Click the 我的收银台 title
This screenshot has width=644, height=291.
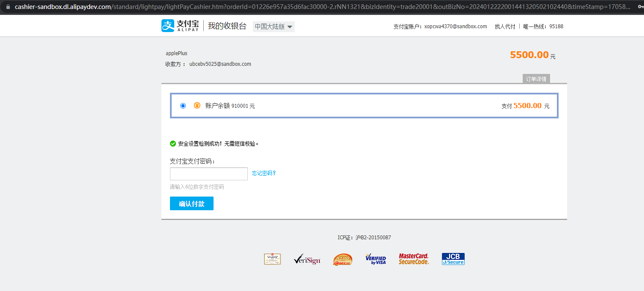point(227,26)
